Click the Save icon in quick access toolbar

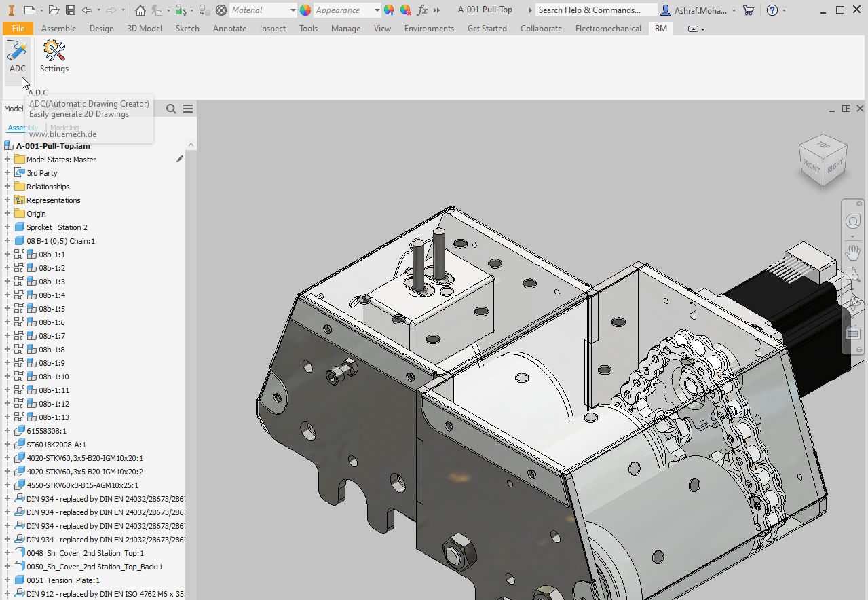tap(71, 10)
